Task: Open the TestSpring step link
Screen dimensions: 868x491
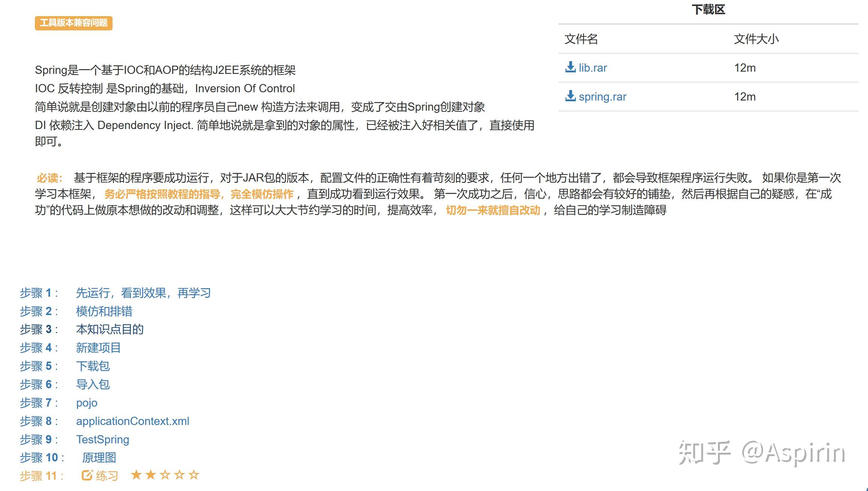Action: click(x=102, y=439)
